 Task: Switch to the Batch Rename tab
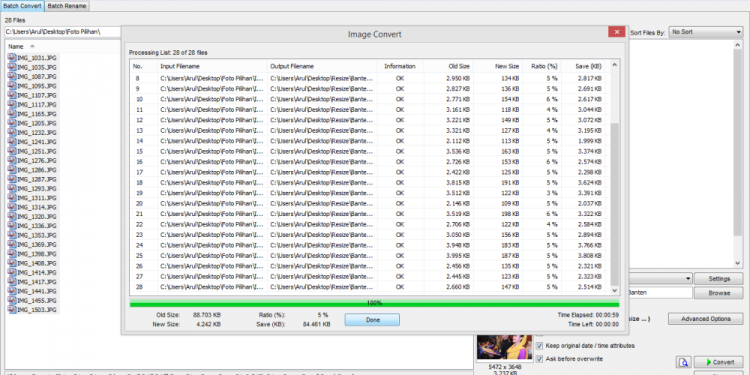67,6
